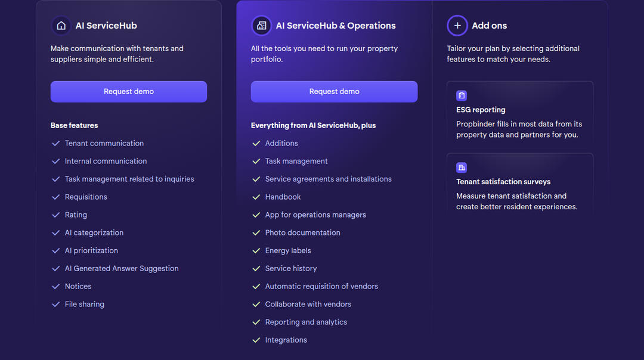Click the 'Notices' feature text
The width and height of the screenshot is (644, 360).
coord(78,287)
